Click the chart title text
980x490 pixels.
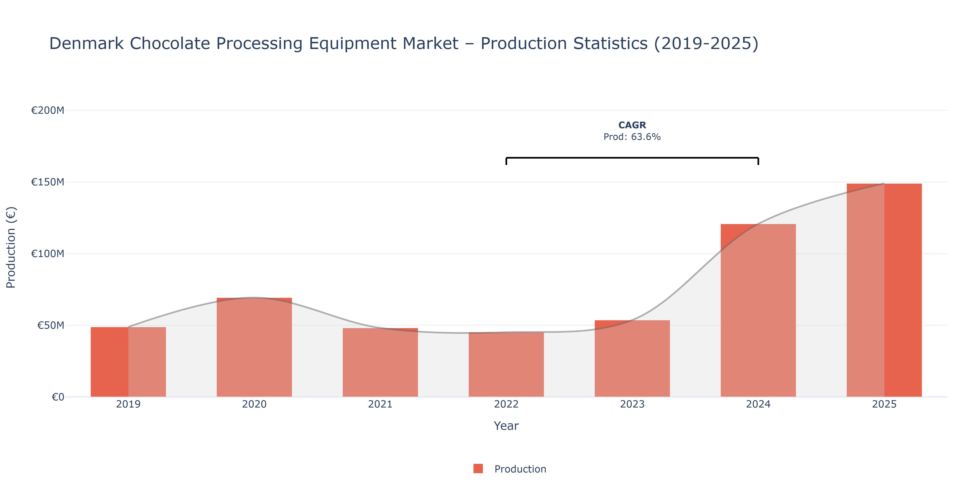[404, 43]
